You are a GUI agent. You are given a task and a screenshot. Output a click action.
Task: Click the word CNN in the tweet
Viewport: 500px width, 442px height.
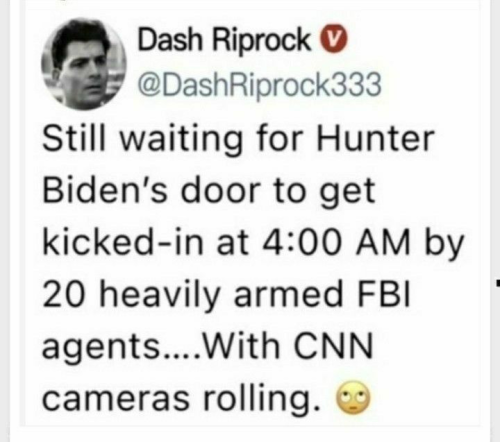333,345
